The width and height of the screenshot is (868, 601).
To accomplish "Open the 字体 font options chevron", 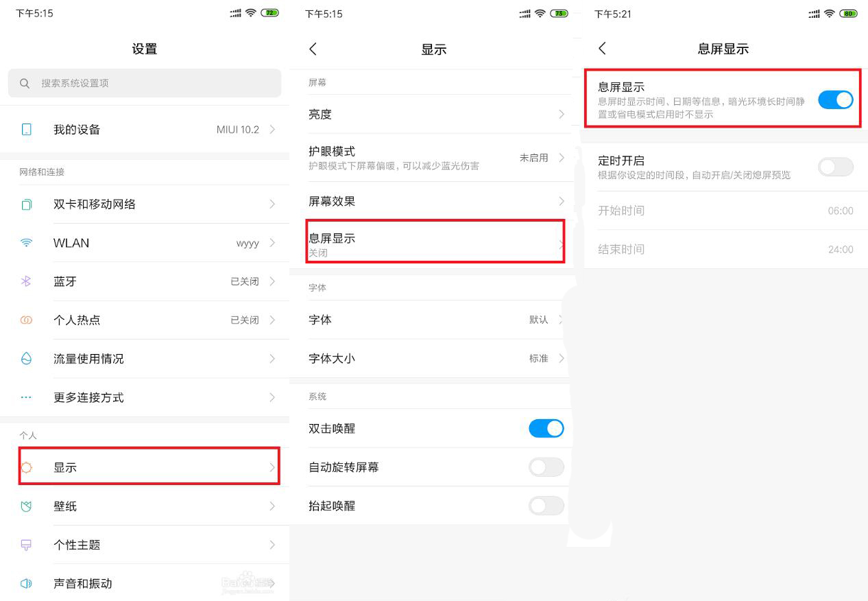I will coord(562,320).
